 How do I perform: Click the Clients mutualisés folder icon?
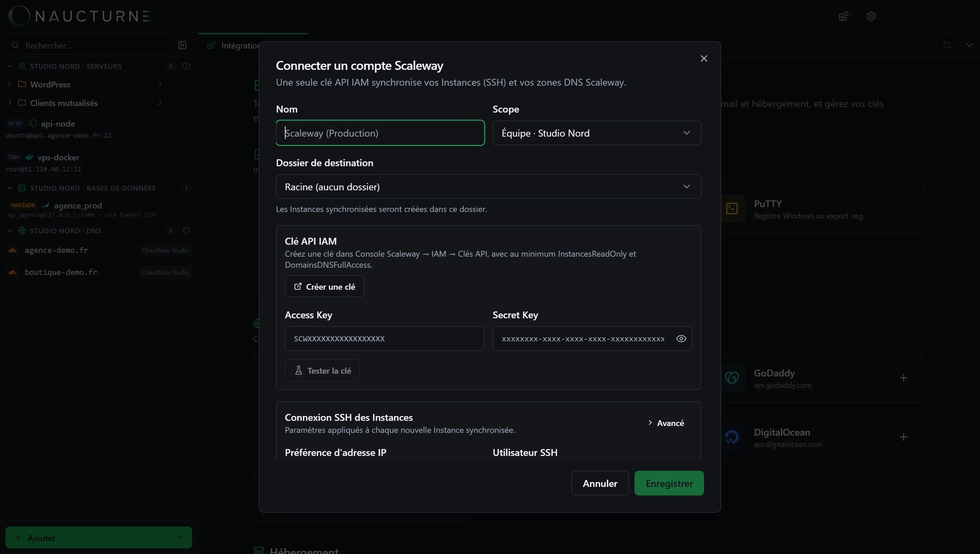tap(22, 103)
